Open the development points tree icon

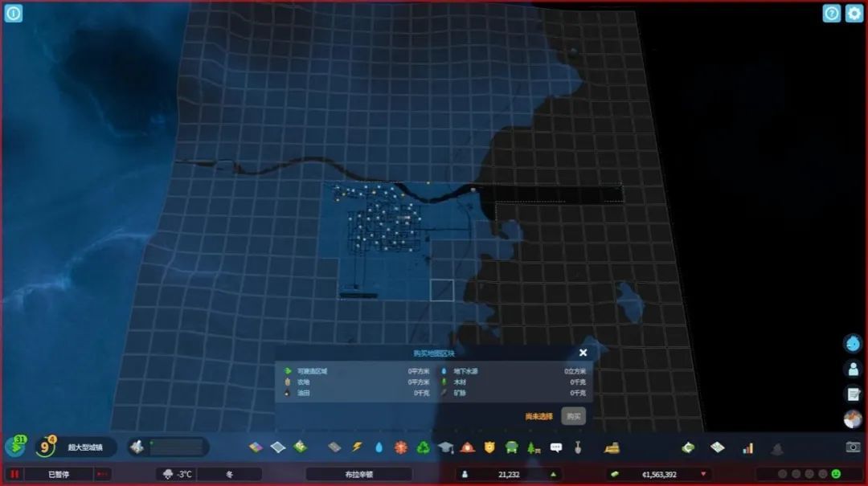click(16, 446)
